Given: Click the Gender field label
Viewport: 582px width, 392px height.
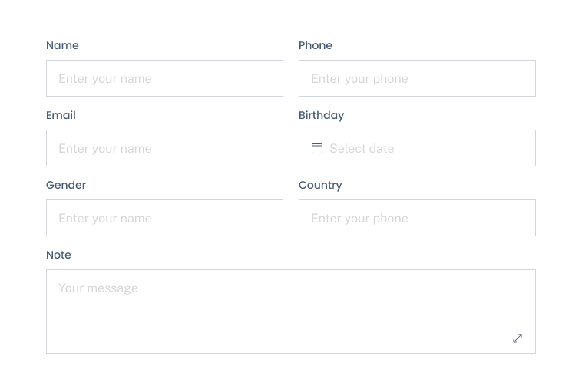Looking at the screenshot, I should click(66, 185).
